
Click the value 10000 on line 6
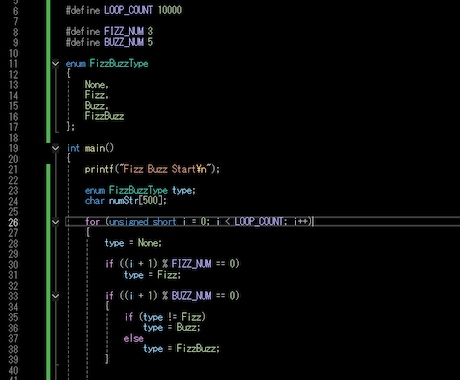coord(170,10)
